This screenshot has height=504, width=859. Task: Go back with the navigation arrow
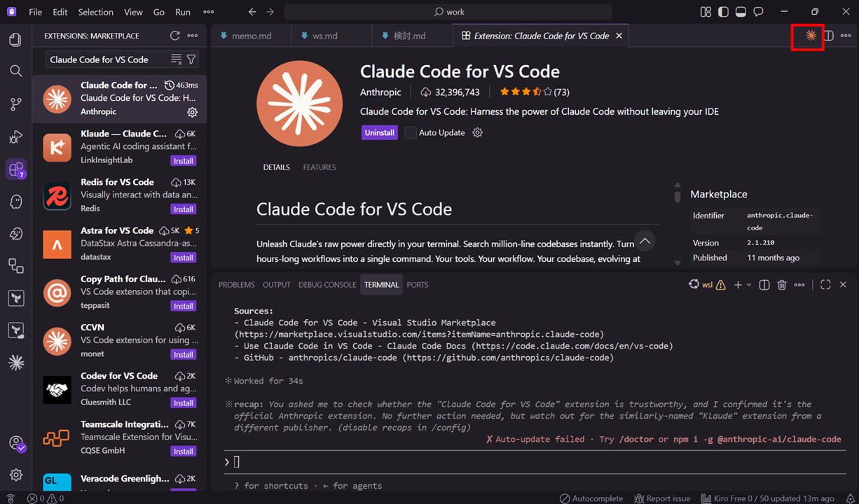[252, 12]
